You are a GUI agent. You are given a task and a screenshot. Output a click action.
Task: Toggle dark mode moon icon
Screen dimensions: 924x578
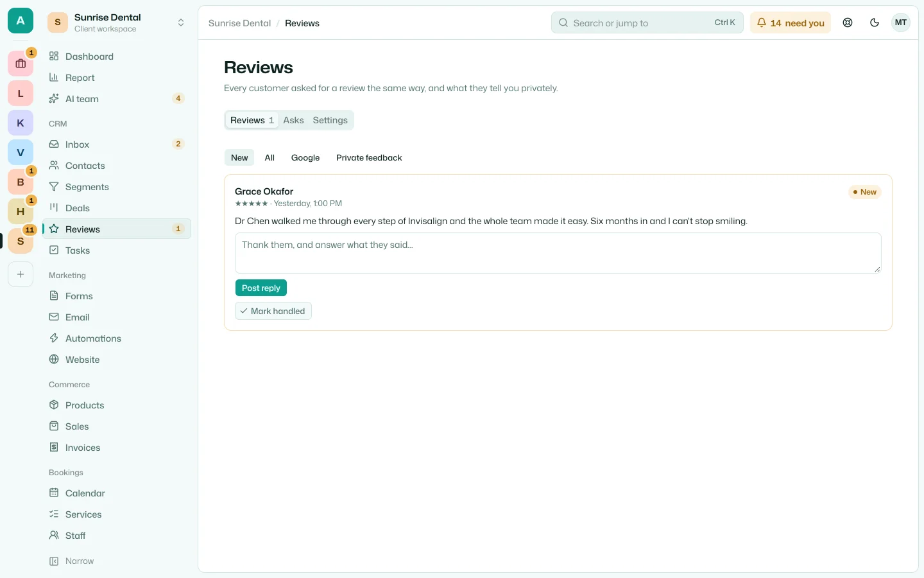click(x=875, y=22)
